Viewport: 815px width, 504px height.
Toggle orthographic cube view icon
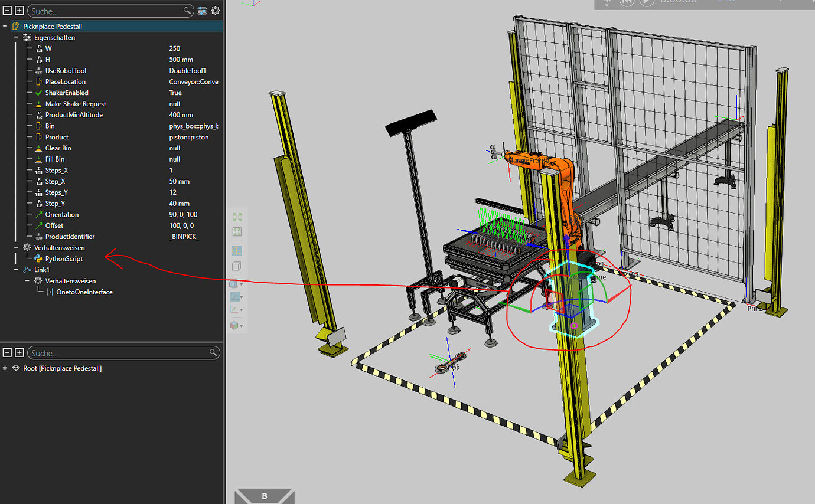tap(237, 266)
